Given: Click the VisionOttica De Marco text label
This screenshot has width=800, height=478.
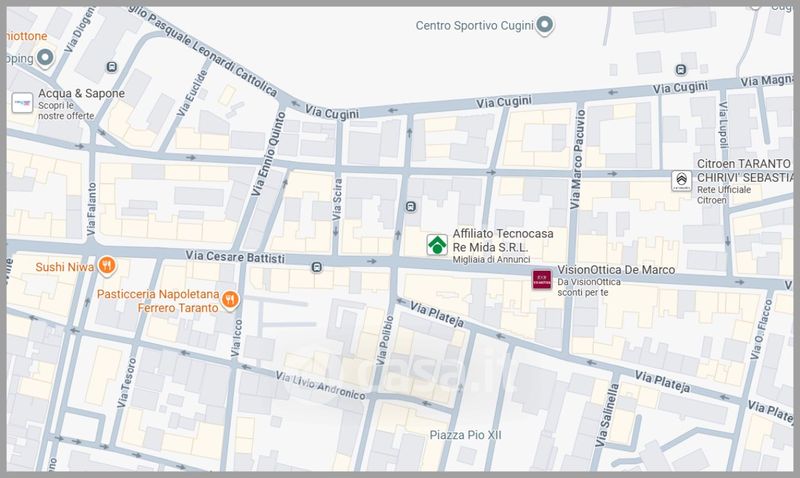Looking at the screenshot, I should 615,270.
